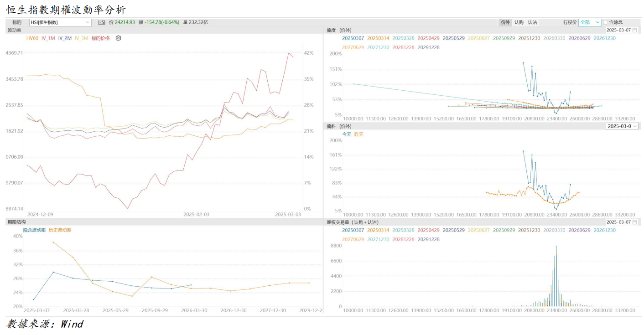Screen dimensions: 644x335
Task: Expand the 偏斜 panel date dropdown
Action: tap(622, 126)
